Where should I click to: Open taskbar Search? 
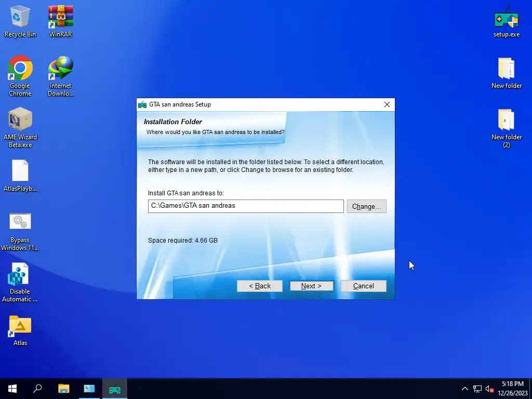[37, 389]
